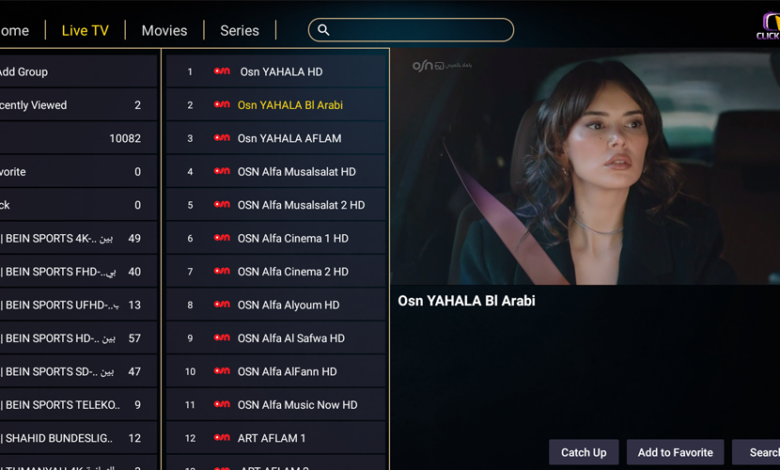Screen dimensions: 780x470
Task: Click OSN logo beside OSN Alfa Music Now HD
Action: (x=222, y=404)
